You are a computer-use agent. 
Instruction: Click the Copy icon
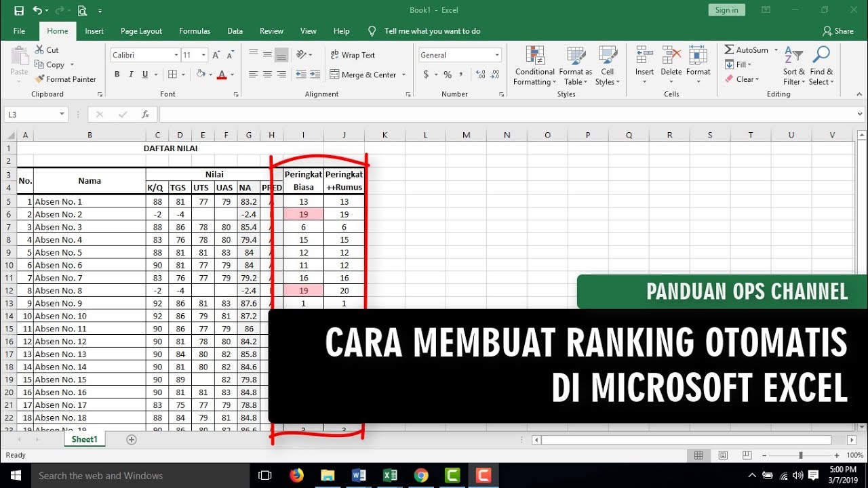tap(39, 64)
